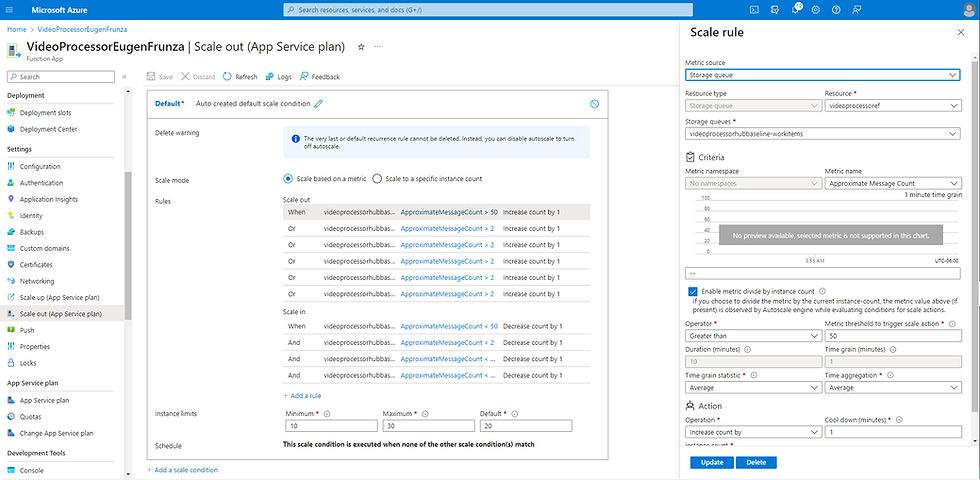Click Feedback in the command toolbar

319,77
